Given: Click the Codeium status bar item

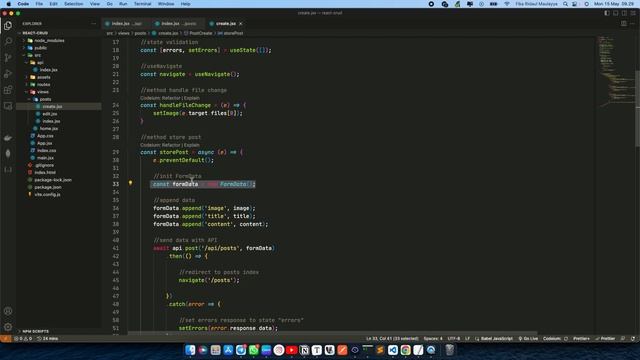Looking at the screenshot, I should click(555, 339).
